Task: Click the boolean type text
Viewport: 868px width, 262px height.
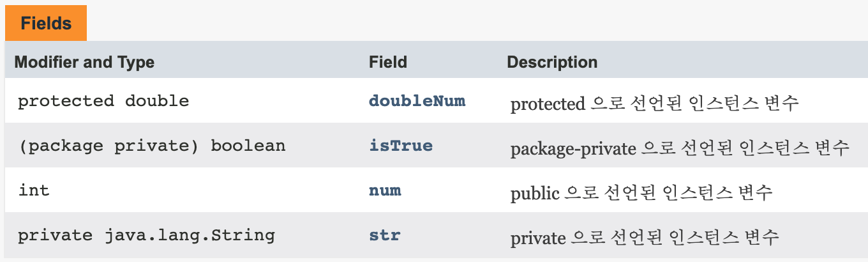Action: click(x=248, y=146)
